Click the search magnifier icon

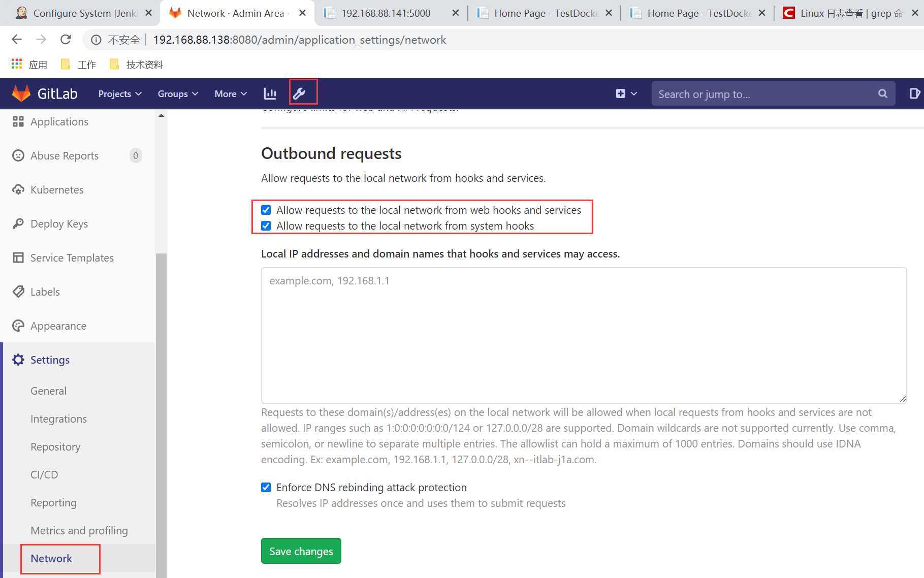[883, 93]
